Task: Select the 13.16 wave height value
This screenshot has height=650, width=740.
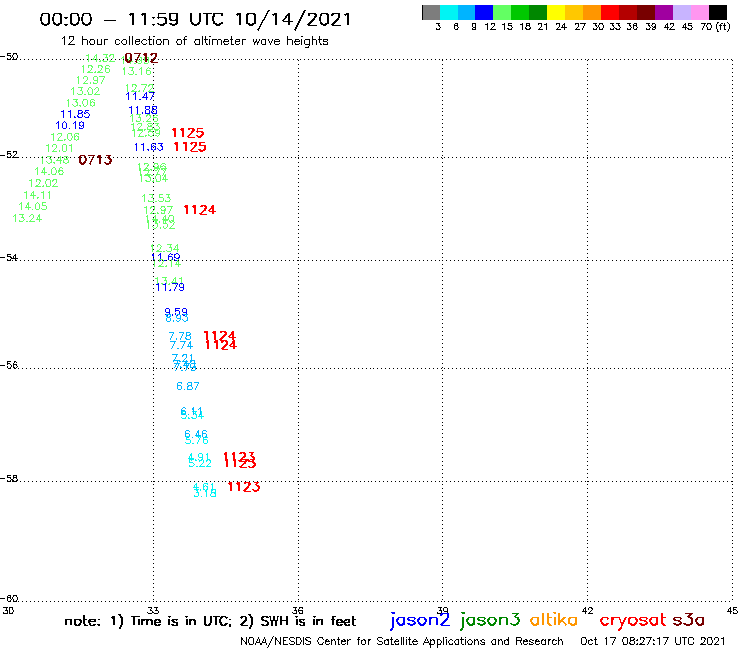Action: click(137, 71)
